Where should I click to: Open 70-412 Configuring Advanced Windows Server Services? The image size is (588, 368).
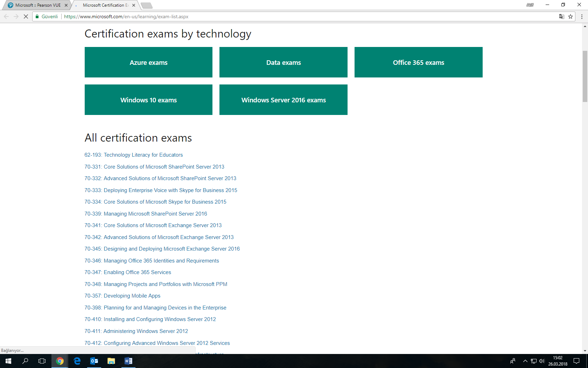[x=157, y=343]
